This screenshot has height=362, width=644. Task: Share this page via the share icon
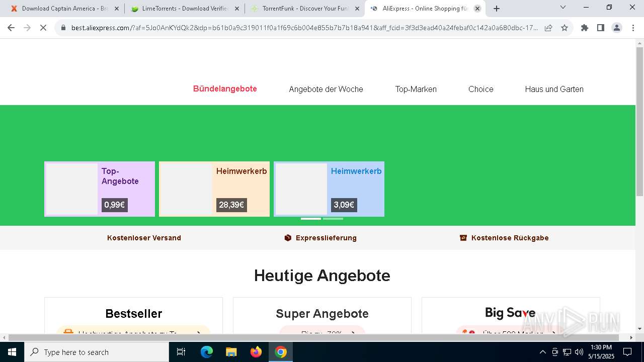point(548,28)
